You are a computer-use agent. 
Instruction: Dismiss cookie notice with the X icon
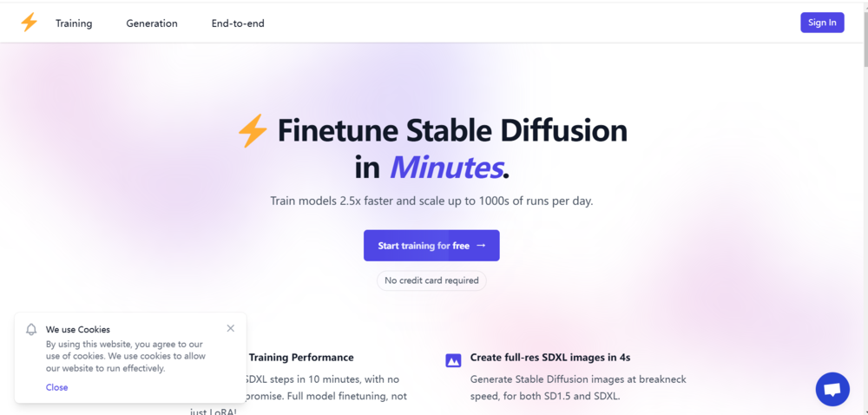(x=230, y=328)
